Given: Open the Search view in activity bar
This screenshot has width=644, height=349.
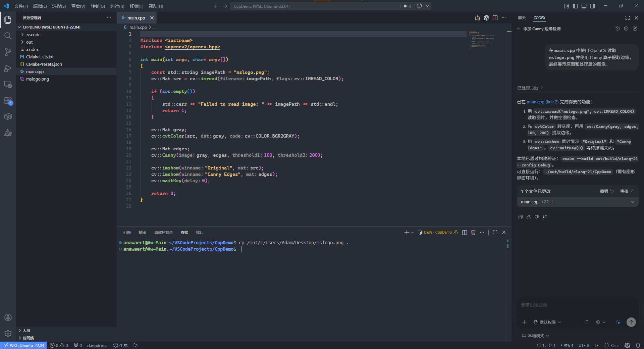Looking at the screenshot, I should pyautogui.click(x=8, y=36).
